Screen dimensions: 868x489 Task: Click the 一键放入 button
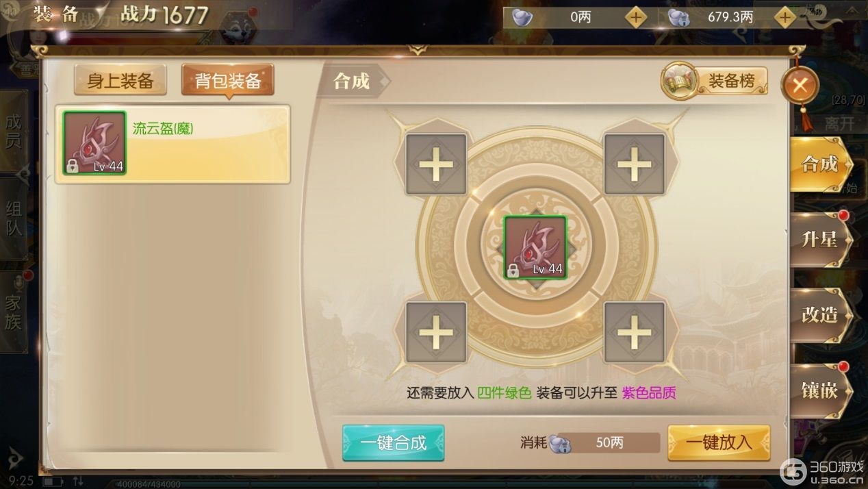(x=719, y=442)
